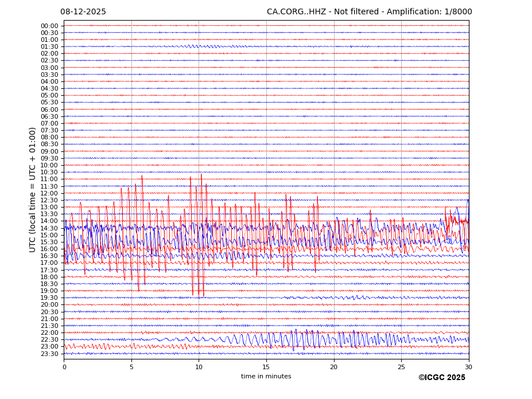Click the 06:00 time row label
The image size is (532, 399).
[x=49, y=109]
